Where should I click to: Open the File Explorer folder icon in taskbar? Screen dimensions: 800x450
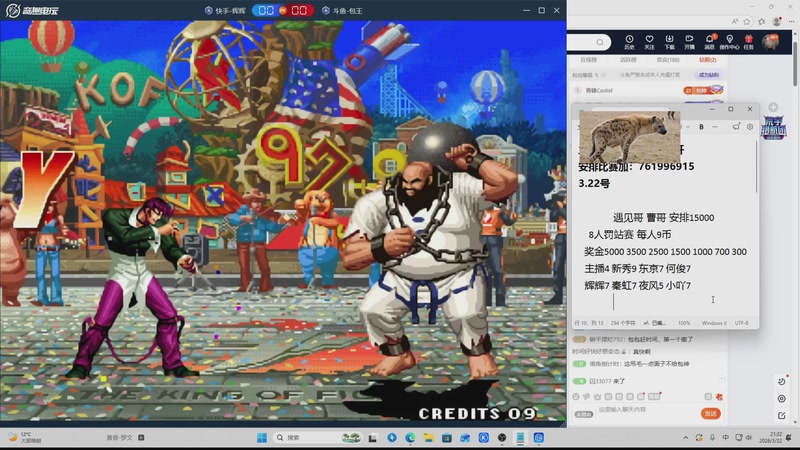click(x=429, y=438)
